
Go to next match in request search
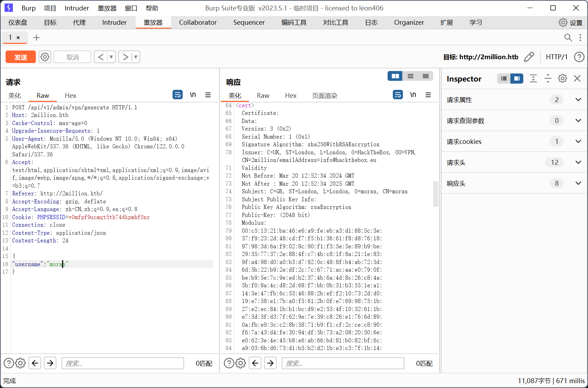(x=50, y=363)
